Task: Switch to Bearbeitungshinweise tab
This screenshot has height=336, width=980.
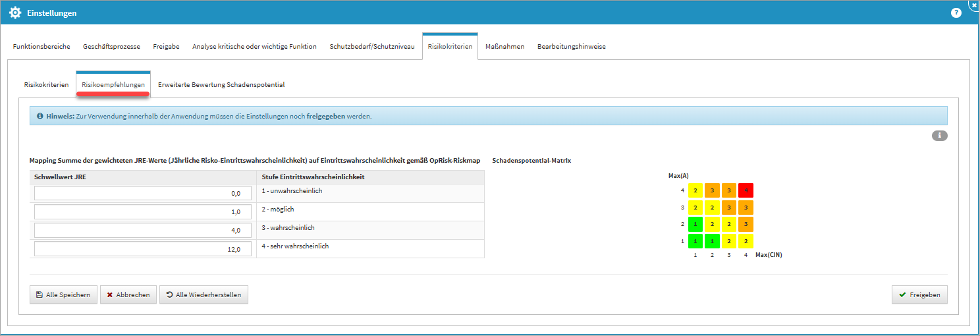Action: click(x=571, y=47)
